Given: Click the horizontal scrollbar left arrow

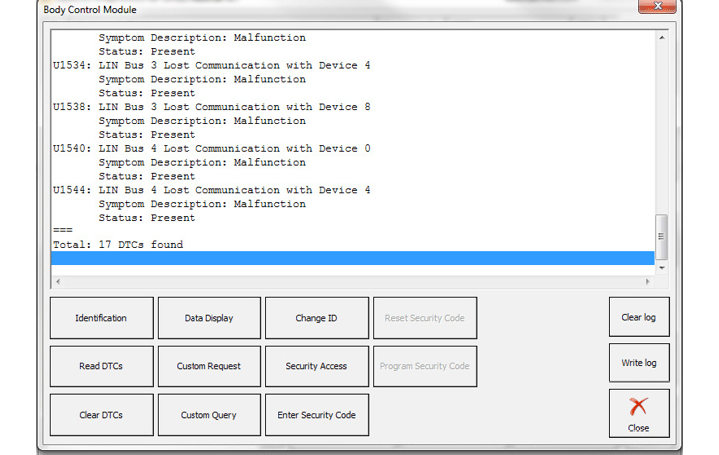Looking at the screenshot, I should [57, 281].
